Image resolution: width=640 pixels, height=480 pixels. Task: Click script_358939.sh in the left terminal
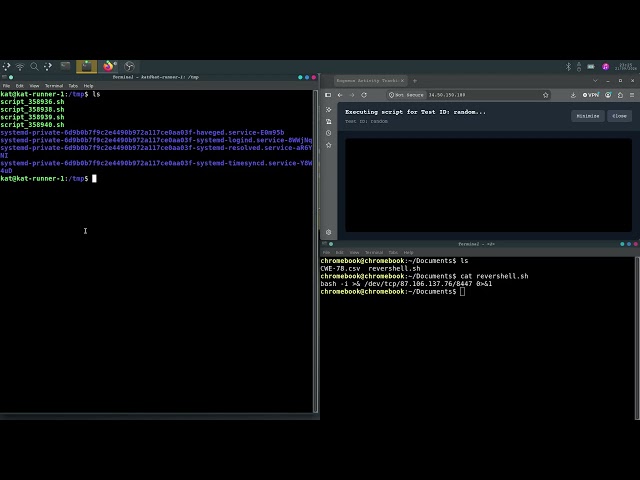[x=32, y=117]
